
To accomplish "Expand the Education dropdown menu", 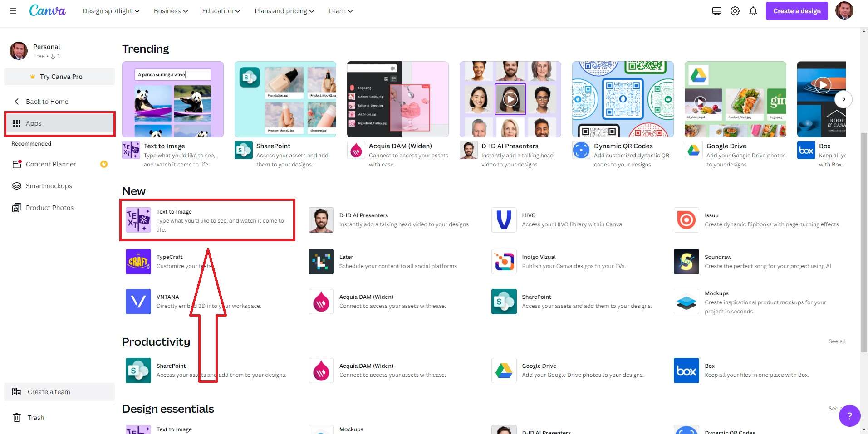I will (221, 11).
